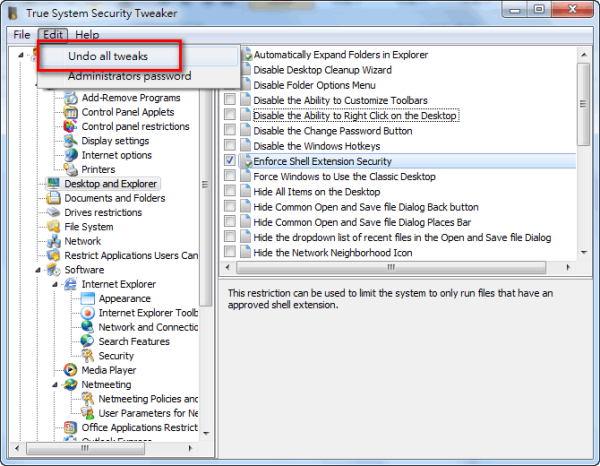600x466 pixels.
Task: Uncheck Enforce Shell Extension Security
Action: [x=230, y=160]
